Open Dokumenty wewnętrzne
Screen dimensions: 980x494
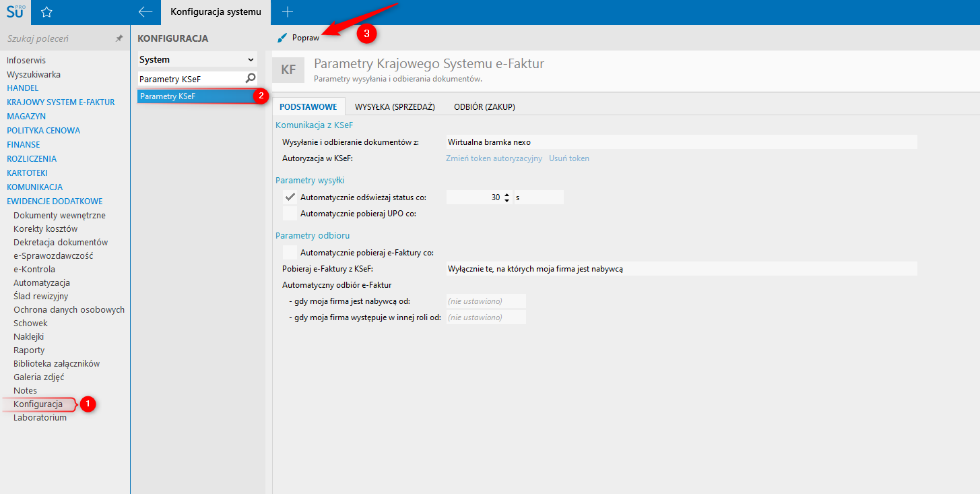click(x=59, y=216)
